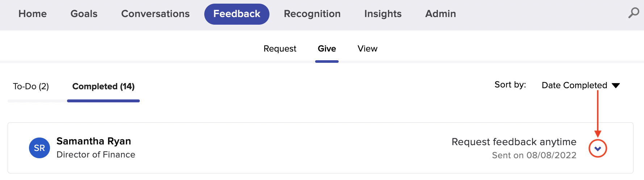644x180 pixels.
Task: Click the search magnifier icon
Action: [x=633, y=13]
